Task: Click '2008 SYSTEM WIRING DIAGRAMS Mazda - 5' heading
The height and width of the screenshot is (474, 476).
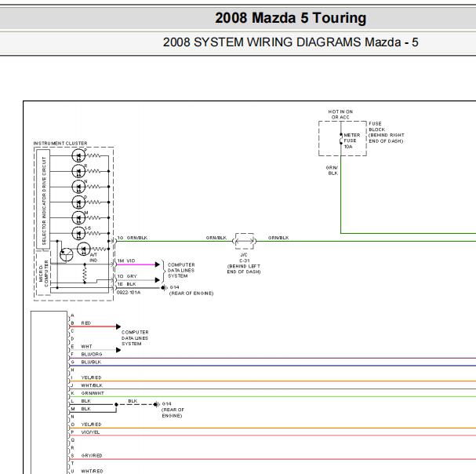Action: (290, 42)
